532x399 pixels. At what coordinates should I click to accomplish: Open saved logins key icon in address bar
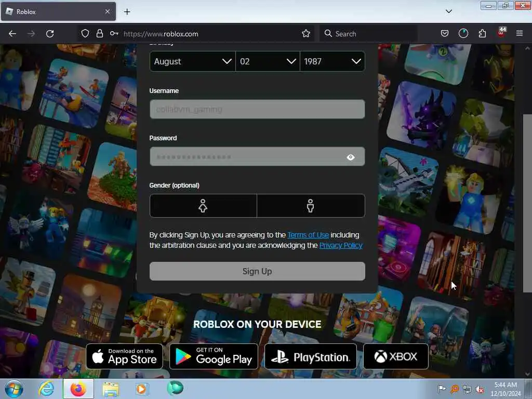[x=114, y=34]
